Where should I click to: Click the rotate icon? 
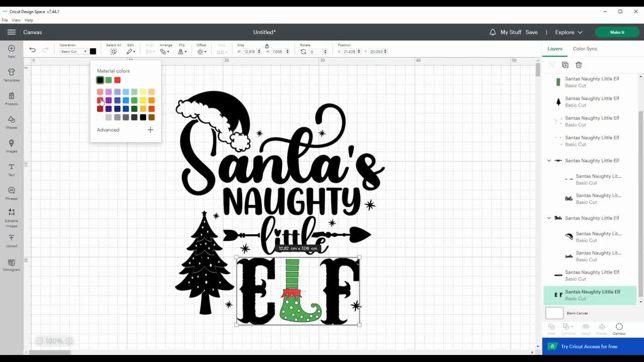pyautogui.click(x=303, y=52)
